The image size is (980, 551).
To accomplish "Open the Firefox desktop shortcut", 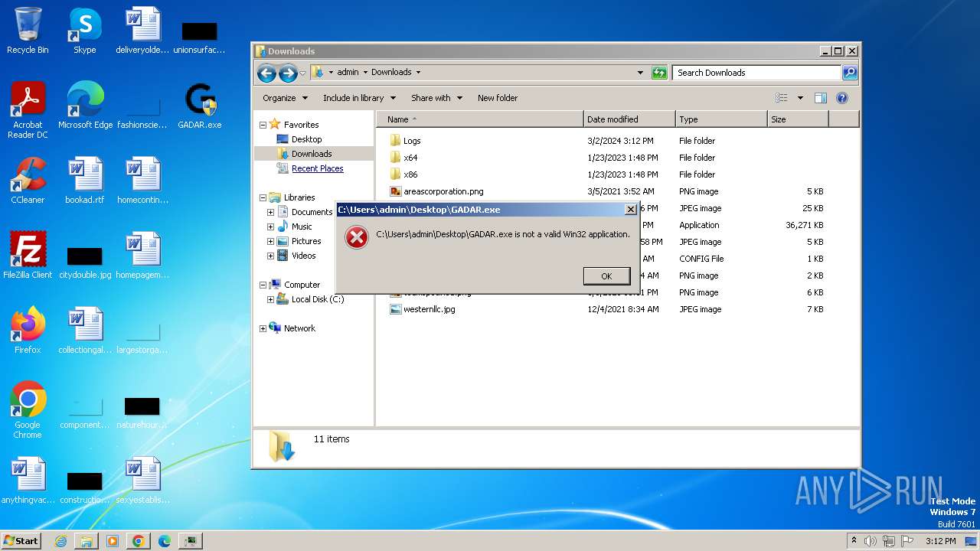I will click(28, 331).
